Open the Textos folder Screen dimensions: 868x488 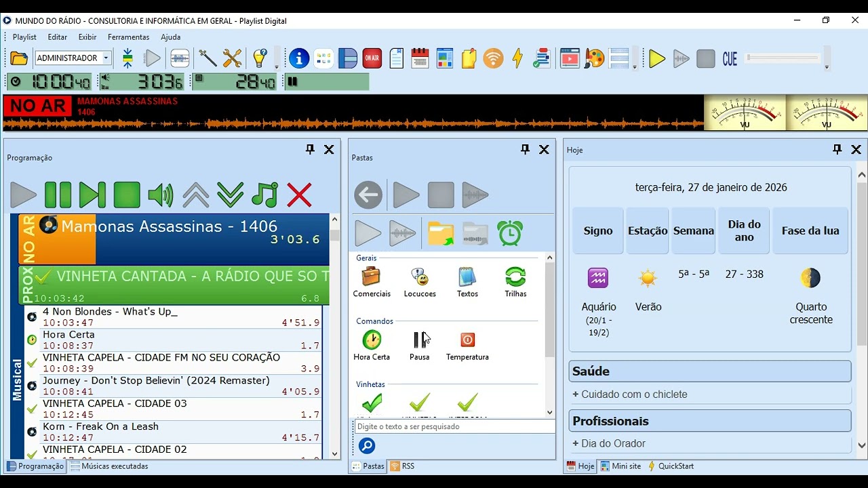click(x=467, y=282)
